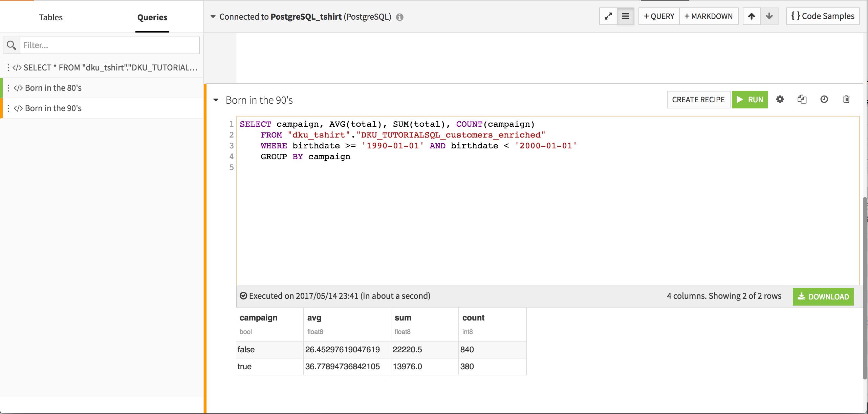Copy the Born in the 90's query
Image resolution: width=868 pixels, height=414 pixels.
[802, 99]
